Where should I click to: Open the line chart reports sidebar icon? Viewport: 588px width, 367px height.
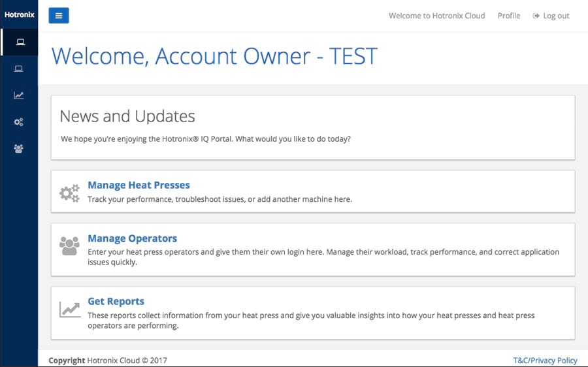point(19,95)
